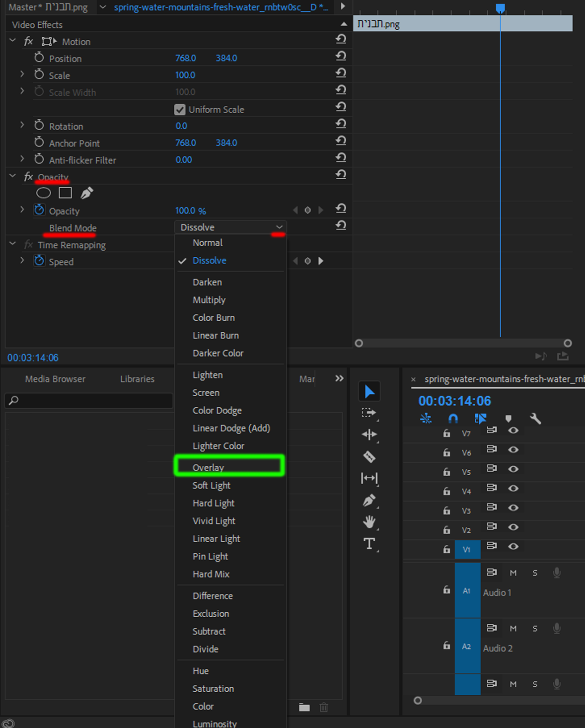Image resolution: width=585 pixels, height=728 pixels.
Task: Open the Blend Mode dropdown
Action: (230, 227)
